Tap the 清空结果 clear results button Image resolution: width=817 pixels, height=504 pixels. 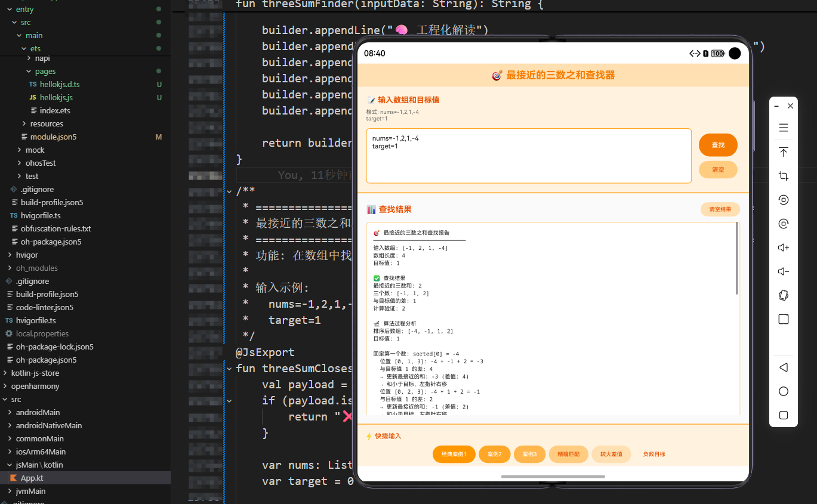(x=720, y=209)
